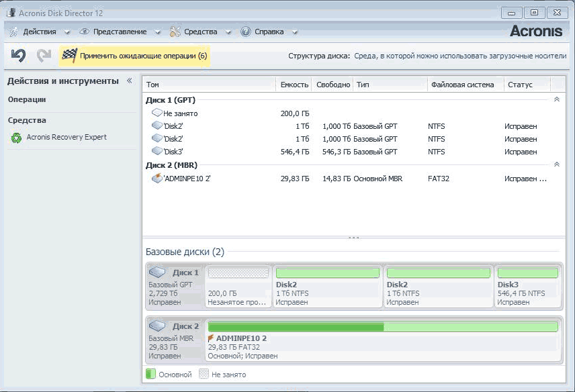The height and width of the screenshot is (392, 575).
Task: Sort by the Емкость column header
Action: [x=294, y=85]
